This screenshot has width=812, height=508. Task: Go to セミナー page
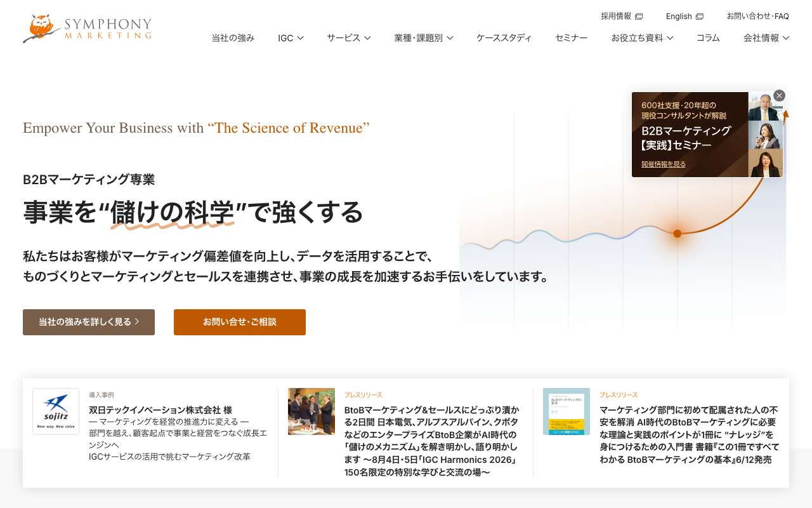[571, 38]
